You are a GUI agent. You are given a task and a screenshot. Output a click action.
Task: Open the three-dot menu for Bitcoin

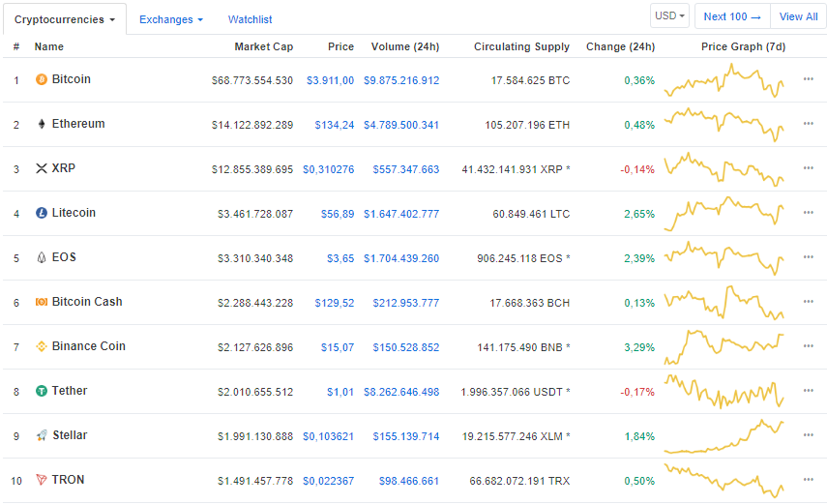click(x=809, y=79)
